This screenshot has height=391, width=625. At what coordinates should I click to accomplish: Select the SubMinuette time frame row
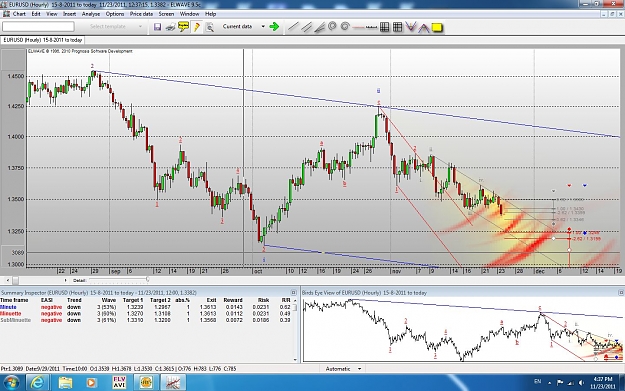145,320
